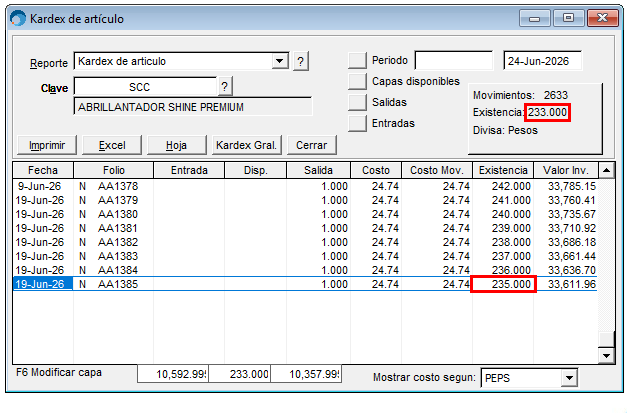Toggle the Salidas checkbox
Screen dimensions: 627x413
pyautogui.click(x=357, y=102)
